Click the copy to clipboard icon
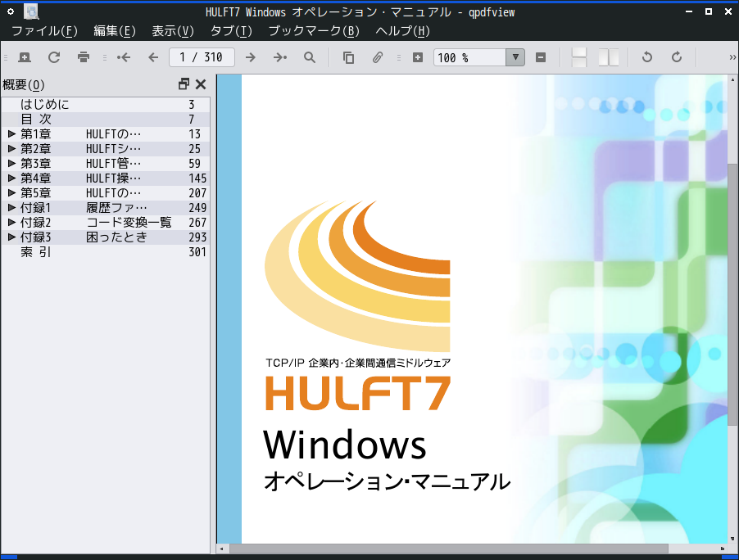739x560 pixels. point(348,57)
